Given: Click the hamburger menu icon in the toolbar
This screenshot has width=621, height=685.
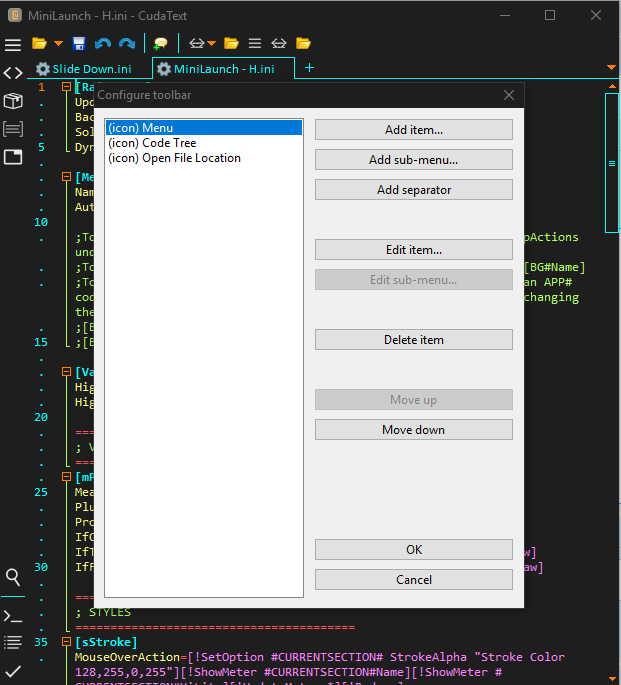Looking at the screenshot, I should [x=13, y=45].
